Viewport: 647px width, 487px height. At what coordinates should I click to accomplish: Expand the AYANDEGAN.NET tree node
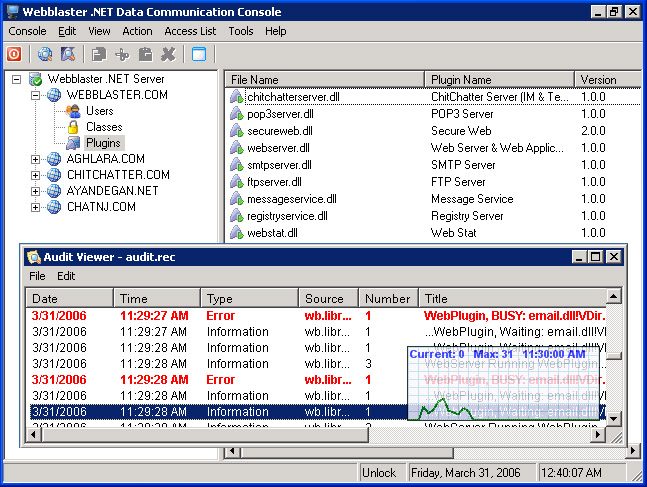click(x=35, y=191)
